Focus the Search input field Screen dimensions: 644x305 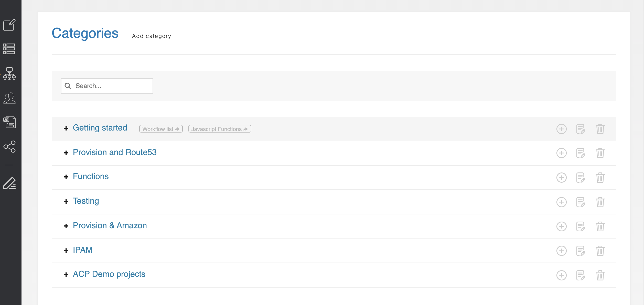(107, 86)
